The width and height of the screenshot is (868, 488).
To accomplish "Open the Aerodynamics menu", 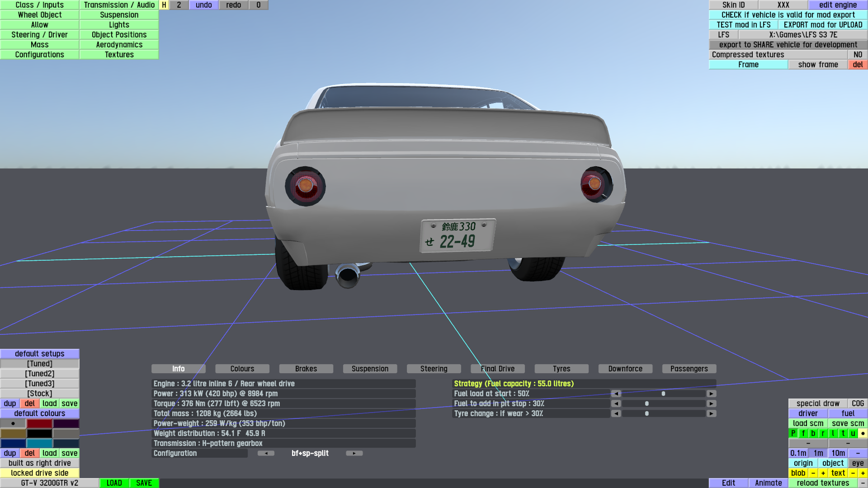I will coord(119,45).
